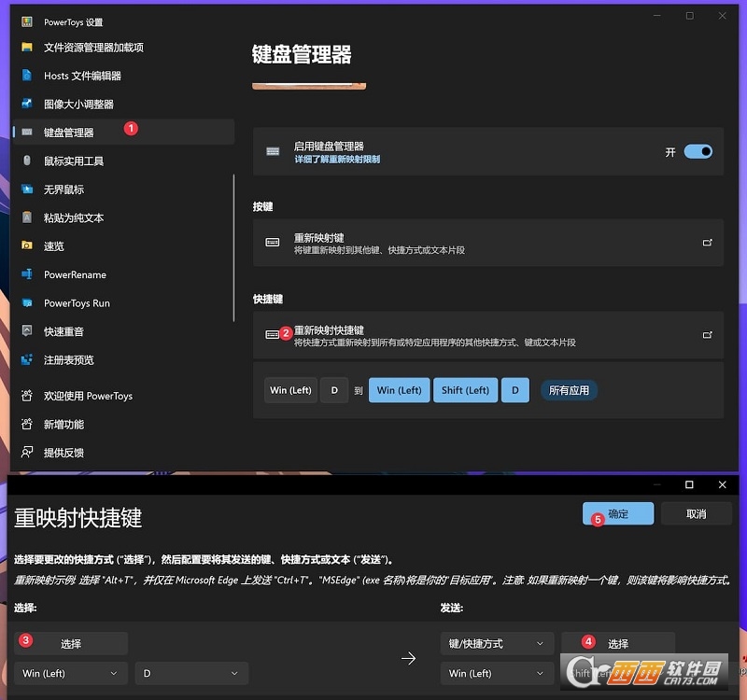Click the 注册表预览 icon
This screenshot has height=700, width=747.
tap(27, 359)
